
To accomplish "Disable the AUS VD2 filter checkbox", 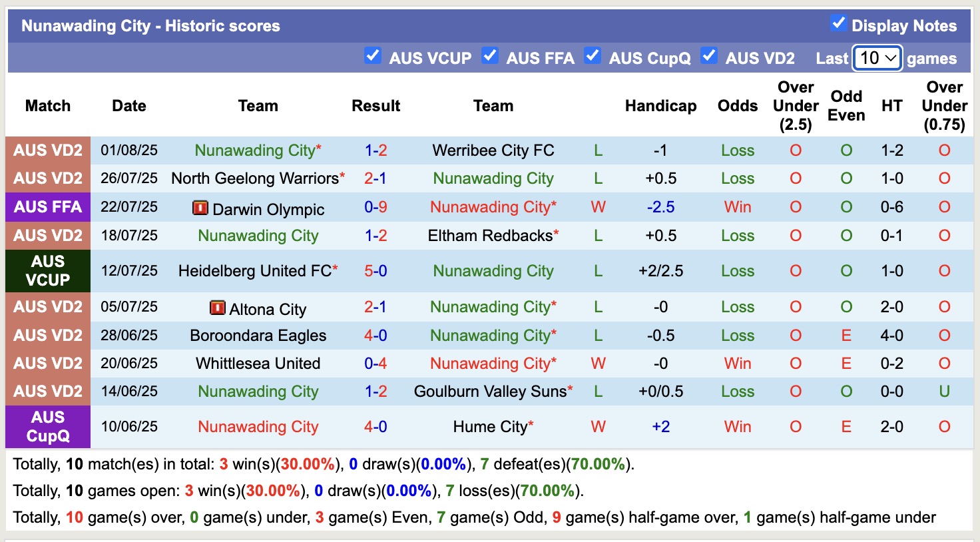I will pos(709,56).
